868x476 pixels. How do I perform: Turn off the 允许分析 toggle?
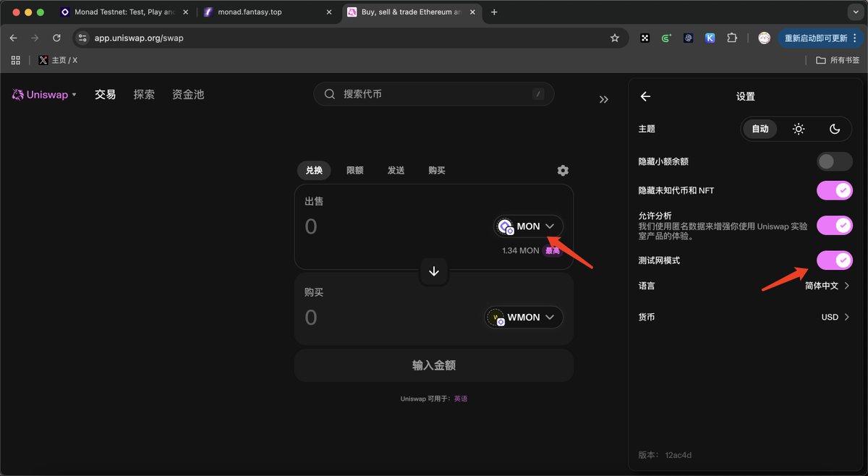[x=834, y=225]
